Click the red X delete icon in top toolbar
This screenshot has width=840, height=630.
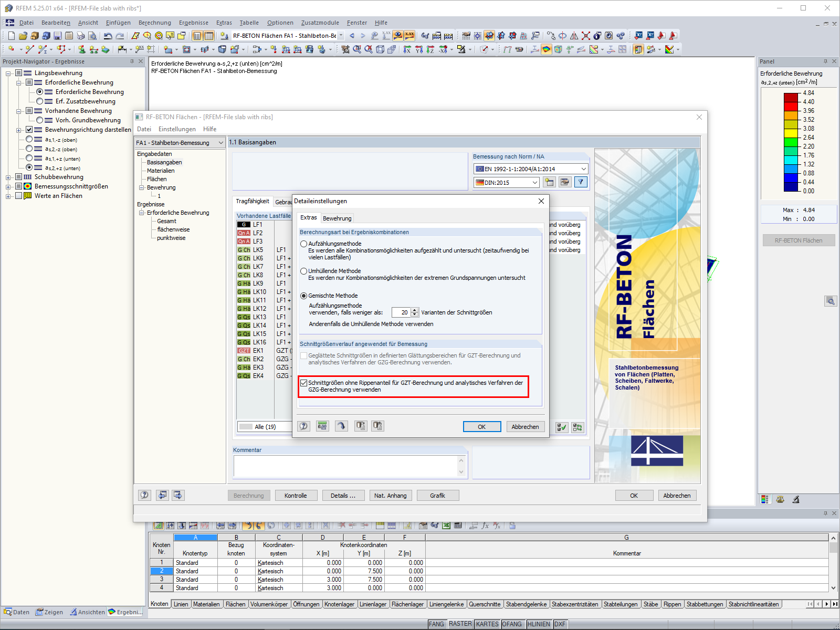coord(586,36)
